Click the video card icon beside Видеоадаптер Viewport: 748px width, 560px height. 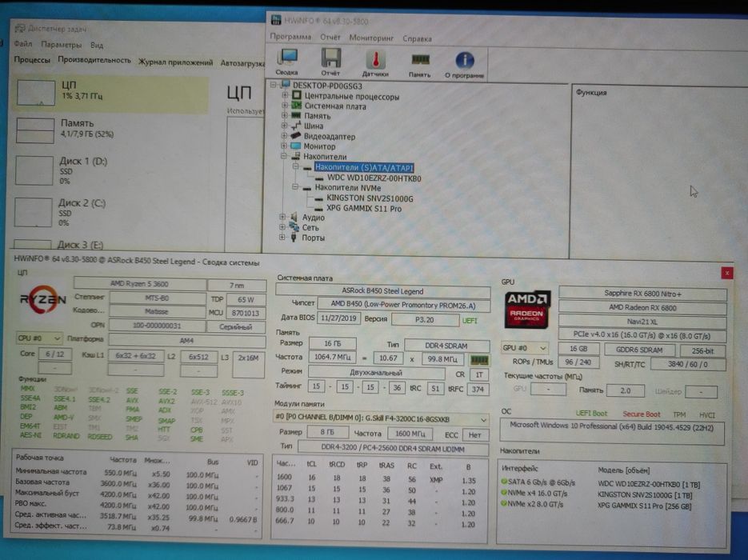pos(296,136)
